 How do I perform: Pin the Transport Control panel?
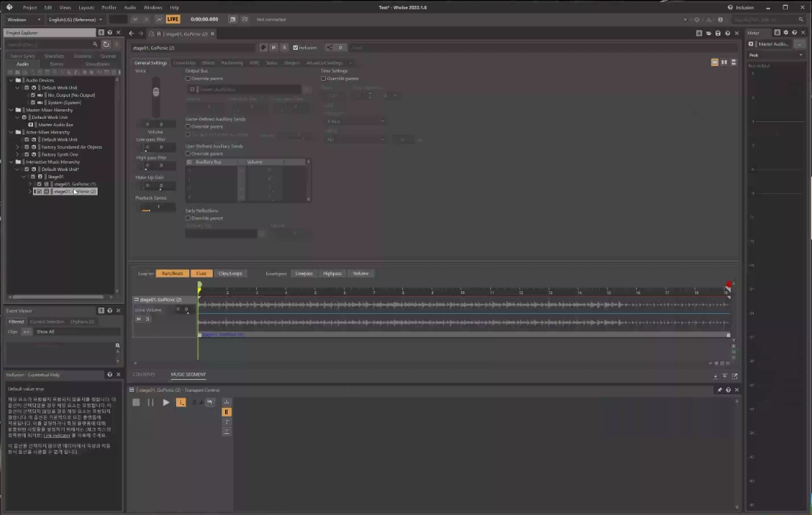tap(720, 390)
